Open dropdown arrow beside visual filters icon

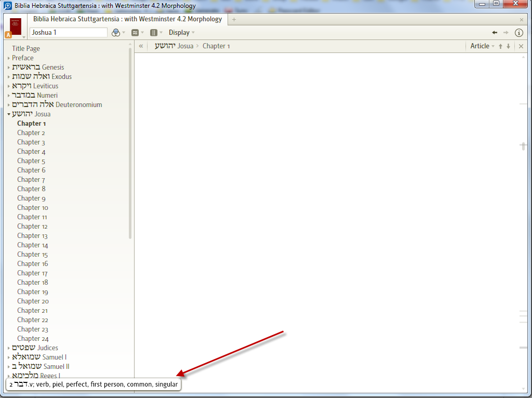(124, 33)
